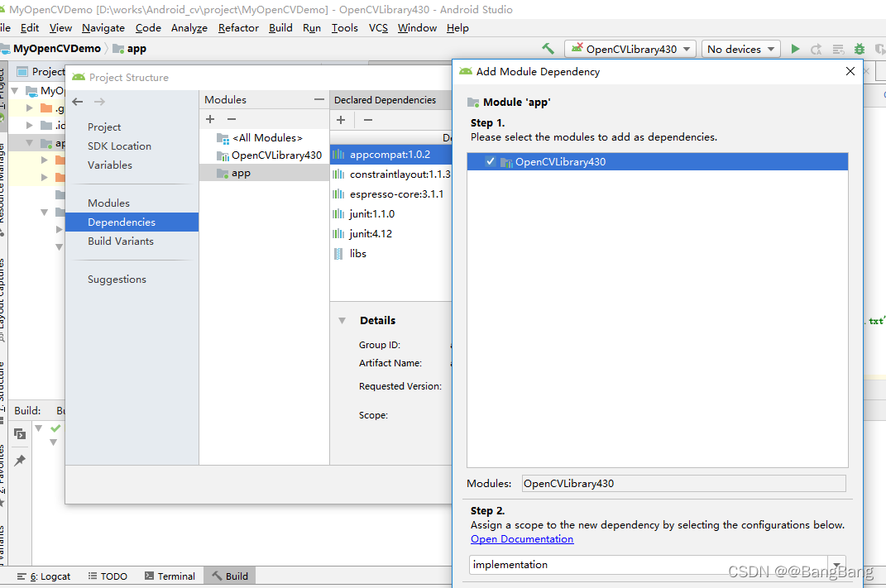Click Project Structure forward arrow

pos(99,102)
